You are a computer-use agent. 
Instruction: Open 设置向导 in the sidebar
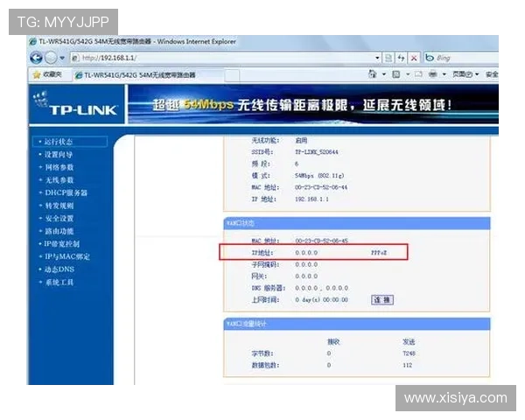coord(59,154)
